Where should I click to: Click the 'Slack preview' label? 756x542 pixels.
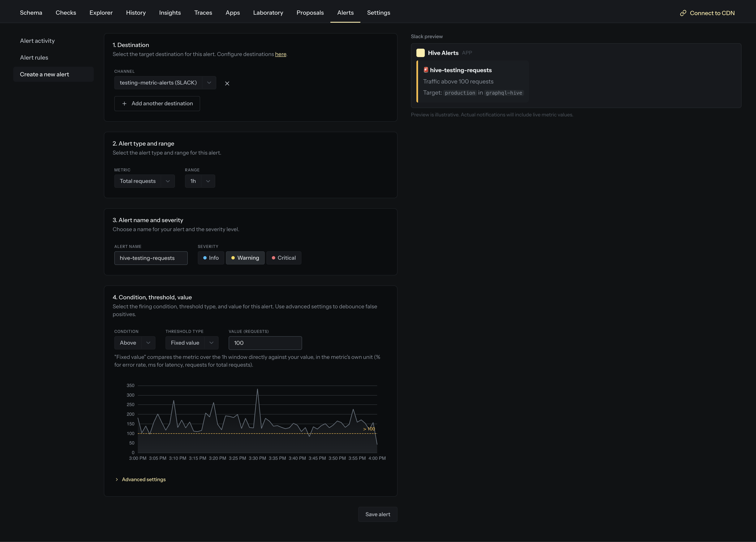[x=427, y=36]
